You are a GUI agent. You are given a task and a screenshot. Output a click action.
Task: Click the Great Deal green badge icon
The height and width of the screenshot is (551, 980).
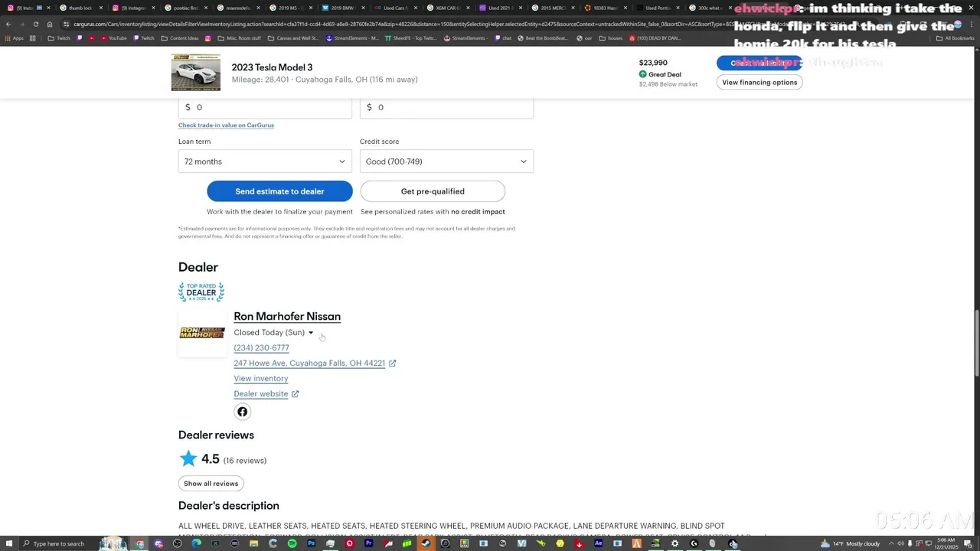coord(643,74)
